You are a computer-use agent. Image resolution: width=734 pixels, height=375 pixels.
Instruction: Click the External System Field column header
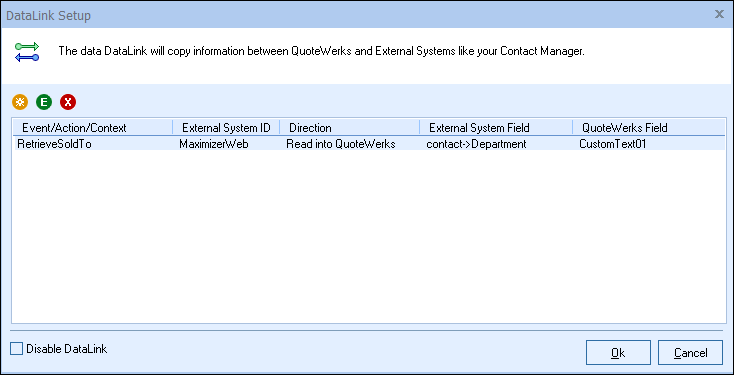point(496,127)
